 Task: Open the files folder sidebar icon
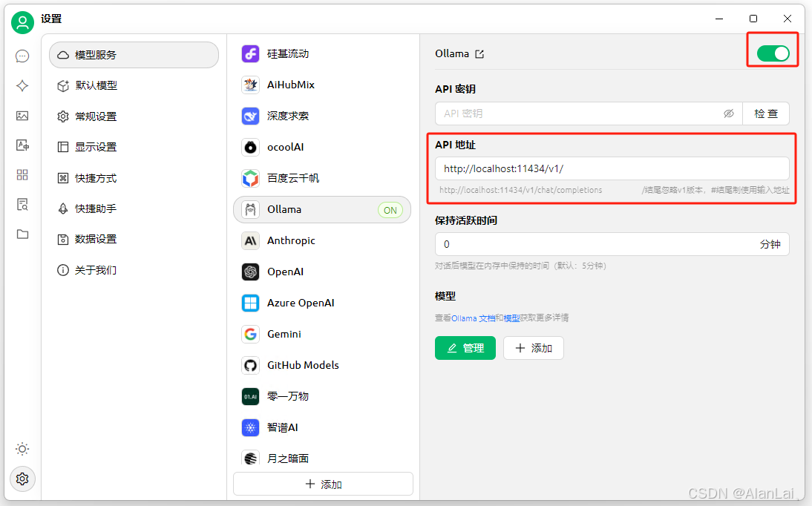coord(22,234)
